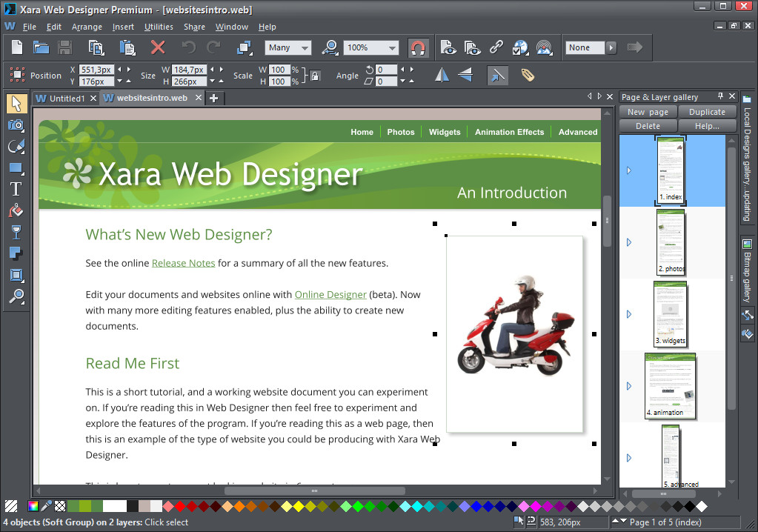Click the gallery Help... button
Screen dimensions: 758x532
(707, 126)
